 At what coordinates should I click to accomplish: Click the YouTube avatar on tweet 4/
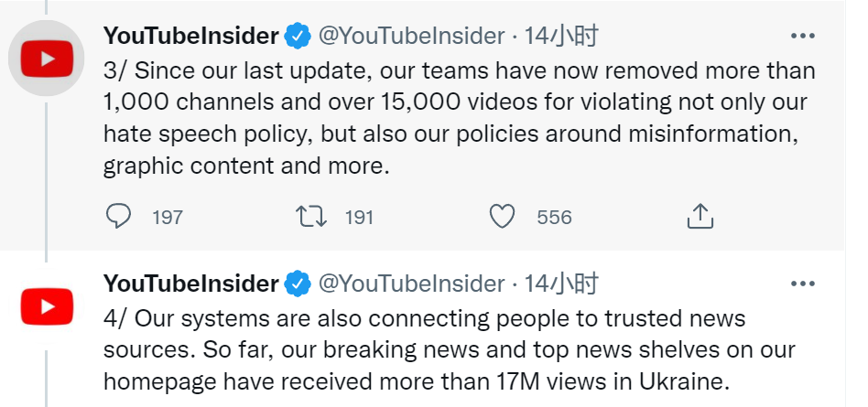pyautogui.click(x=47, y=305)
